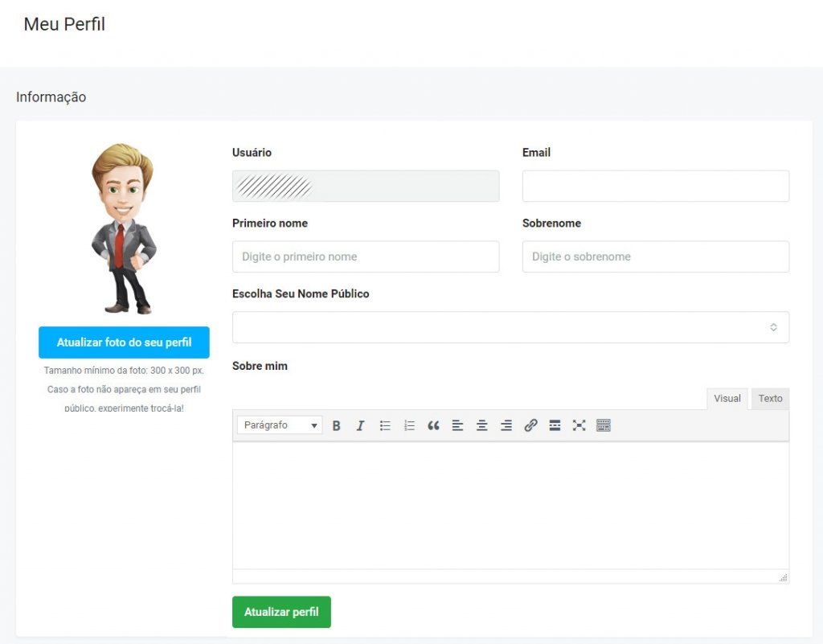The width and height of the screenshot is (823, 644).
Task: Expand the Escolha Seu Nome Público dropdown
Action: pos(510,327)
